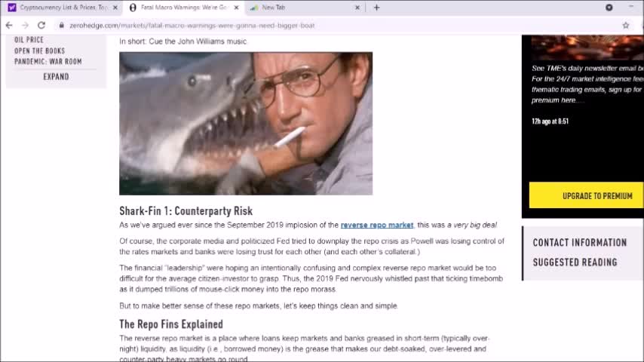Viewport: 644px width, 362px height.
Task: Close the Cryptocurrency List & Prices tab
Action: point(115,8)
